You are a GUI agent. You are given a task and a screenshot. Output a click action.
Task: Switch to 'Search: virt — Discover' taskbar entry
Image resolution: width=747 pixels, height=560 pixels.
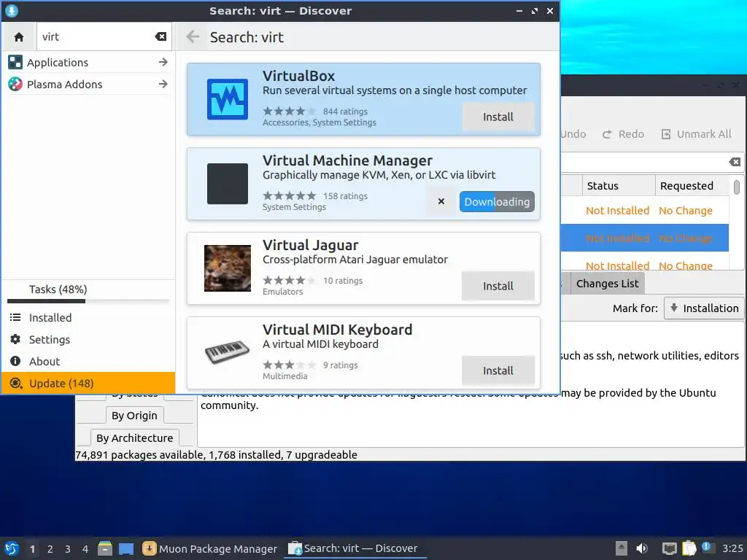(x=355, y=548)
